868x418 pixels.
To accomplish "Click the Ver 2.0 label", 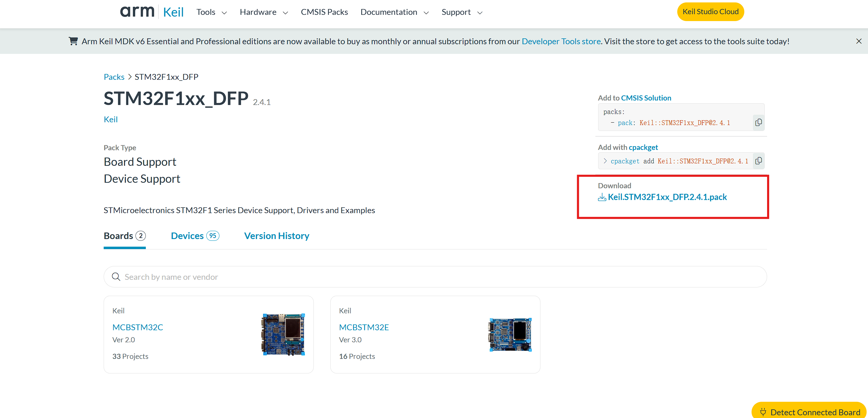I will pyautogui.click(x=123, y=340).
